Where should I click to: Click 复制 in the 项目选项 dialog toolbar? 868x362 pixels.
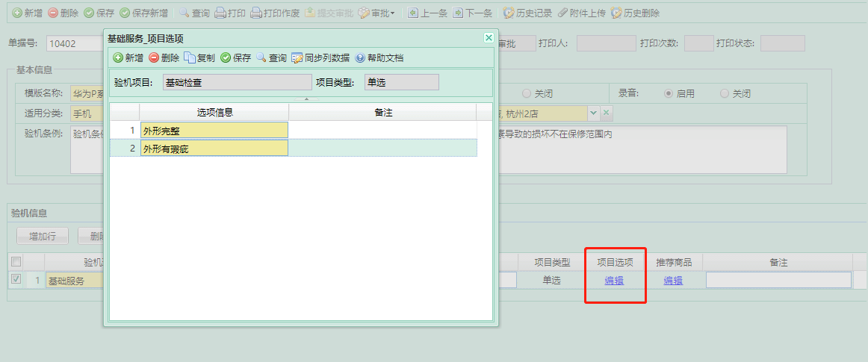pos(199,57)
